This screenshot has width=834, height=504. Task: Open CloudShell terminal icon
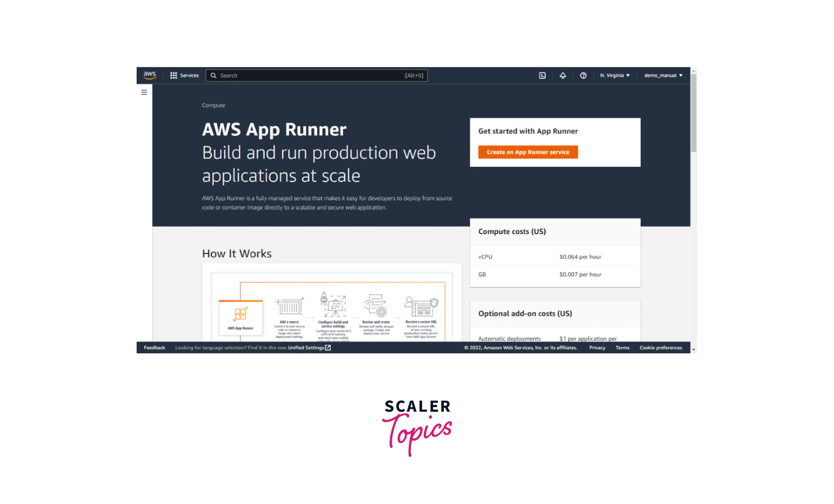(x=542, y=76)
